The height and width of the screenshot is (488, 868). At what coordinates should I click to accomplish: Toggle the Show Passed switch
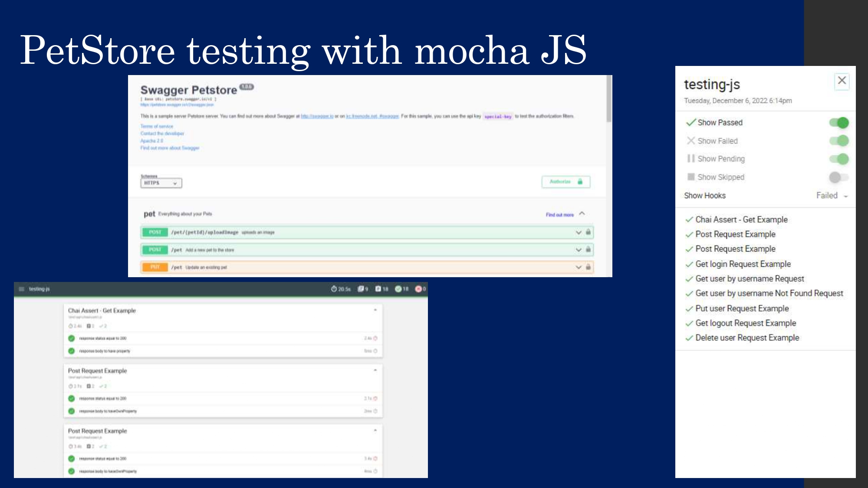tap(839, 123)
